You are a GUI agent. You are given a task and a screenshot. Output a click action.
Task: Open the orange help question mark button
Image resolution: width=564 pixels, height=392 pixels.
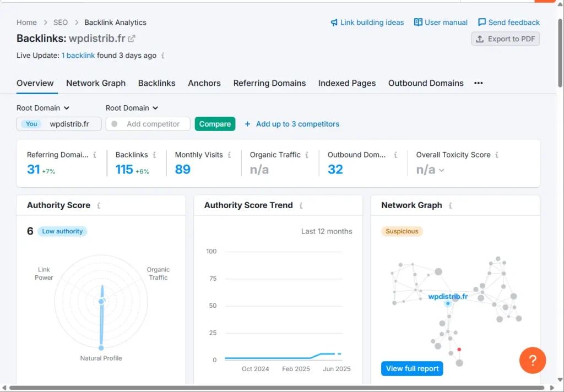[x=533, y=360]
